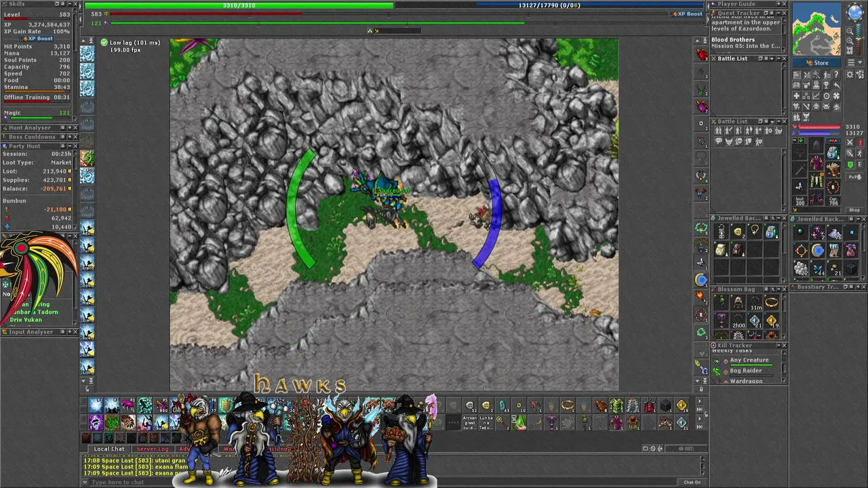Image resolution: width=868 pixels, height=488 pixels.
Task: Toggle the PvP mode button
Action: pos(855,177)
